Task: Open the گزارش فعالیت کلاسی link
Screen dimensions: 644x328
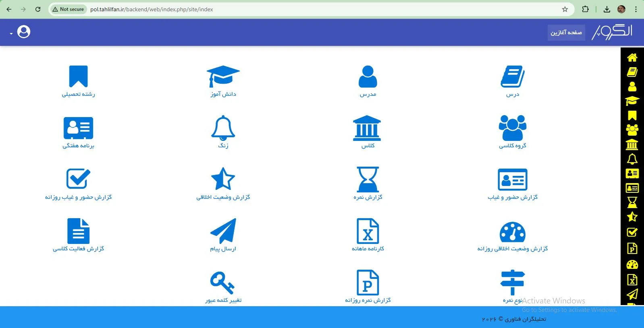Action: click(x=78, y=249)
